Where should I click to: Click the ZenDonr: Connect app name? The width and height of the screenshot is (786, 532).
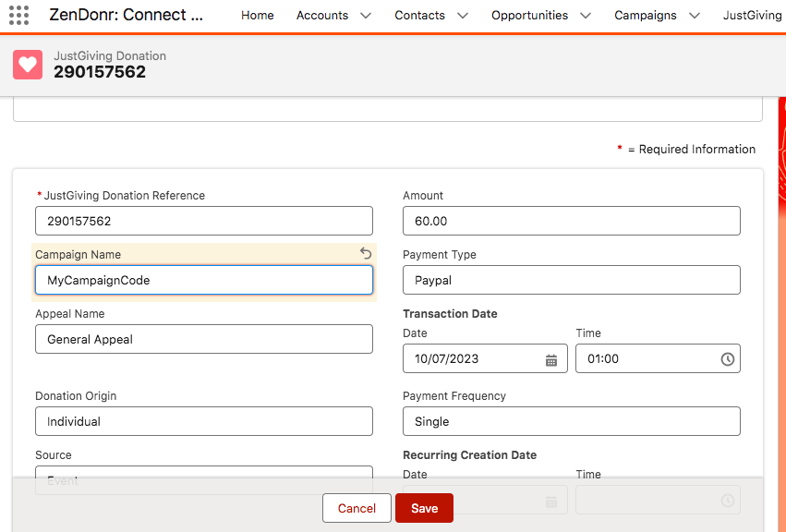tap(126, 15)
